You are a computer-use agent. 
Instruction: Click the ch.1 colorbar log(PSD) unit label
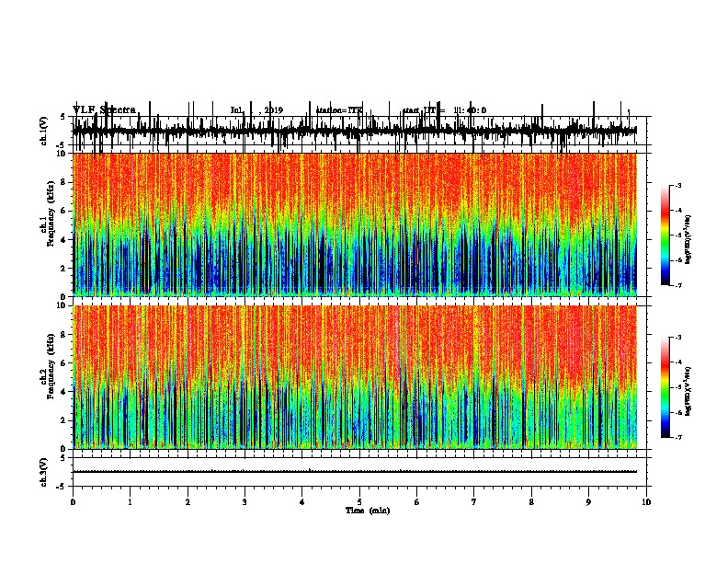tap(688, 239)
